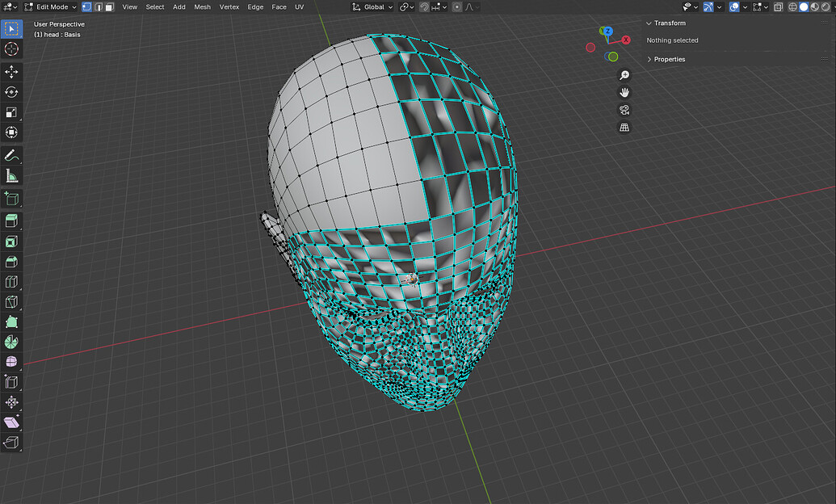Enable edge select mode
Viewport: 836px width, 504px height.
(x=98, y=7)
